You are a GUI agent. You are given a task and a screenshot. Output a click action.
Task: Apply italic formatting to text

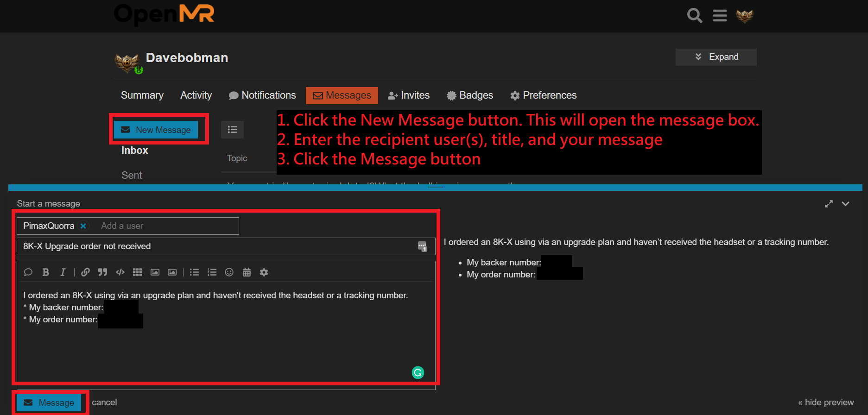pyautogui.click(x=63, y=272)
